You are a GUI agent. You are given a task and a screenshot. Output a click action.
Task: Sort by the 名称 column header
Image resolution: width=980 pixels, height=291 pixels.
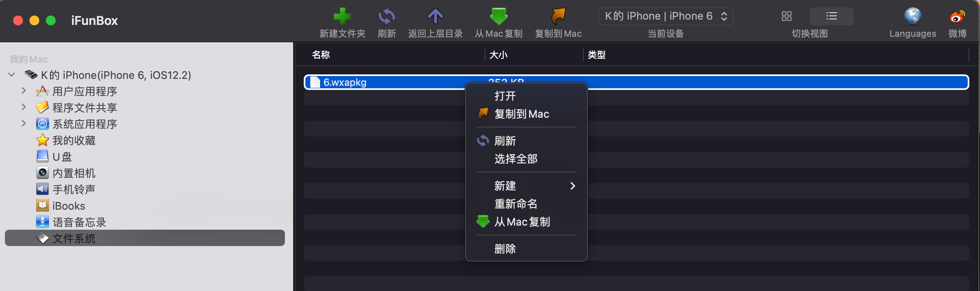(x=321, y=55)
